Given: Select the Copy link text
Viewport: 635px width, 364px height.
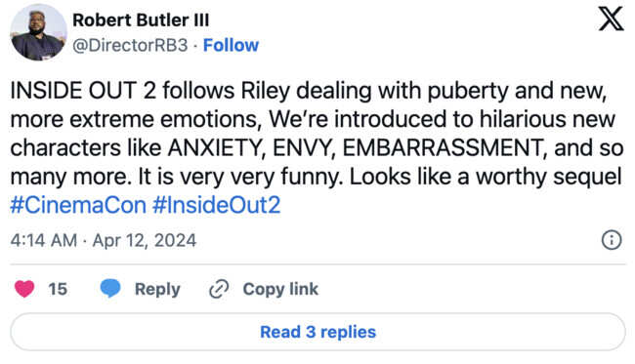Looking at the screenshot, I should [x=280, y=289].
